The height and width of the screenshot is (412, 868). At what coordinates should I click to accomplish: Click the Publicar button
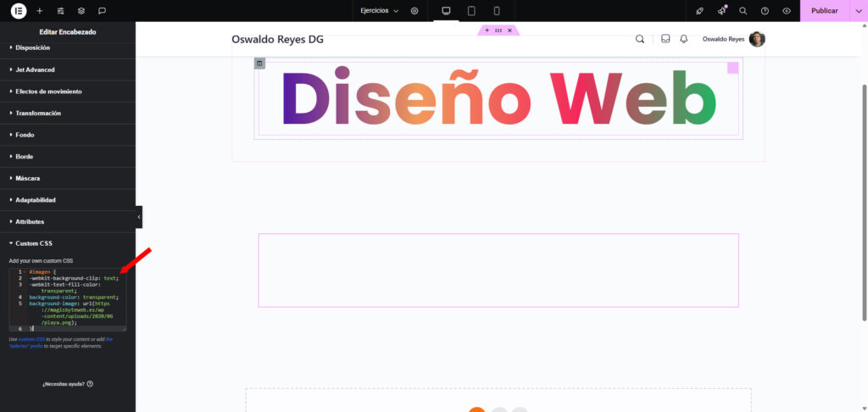pos(824,11)
